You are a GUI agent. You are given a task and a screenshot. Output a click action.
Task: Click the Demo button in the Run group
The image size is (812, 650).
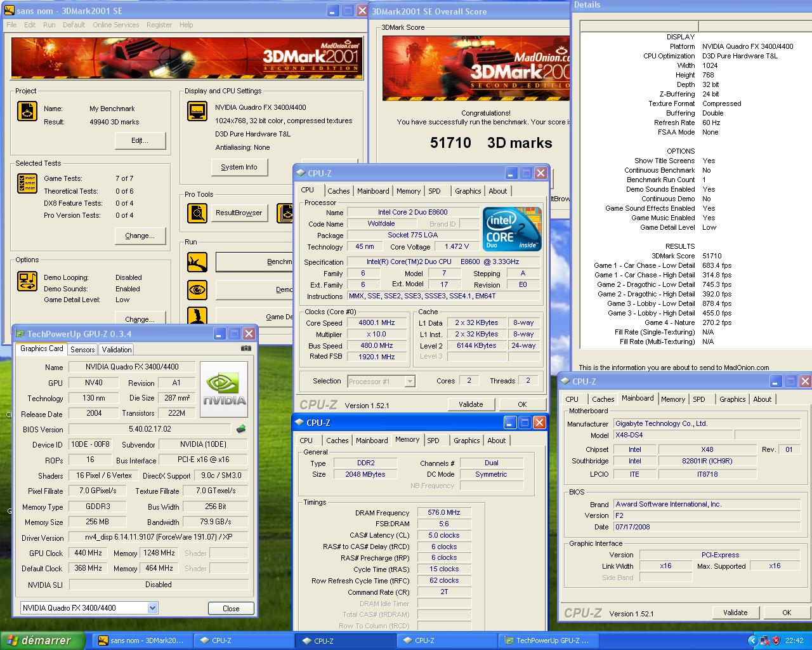point(256,289)
